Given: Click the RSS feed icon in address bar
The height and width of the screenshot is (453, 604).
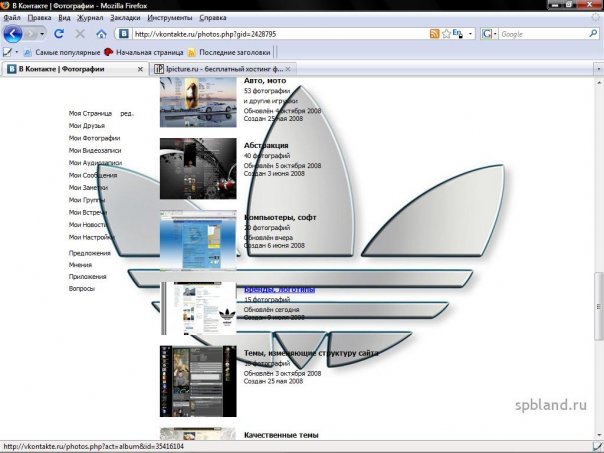Looking at the screenshot, I should click(435, 34).
